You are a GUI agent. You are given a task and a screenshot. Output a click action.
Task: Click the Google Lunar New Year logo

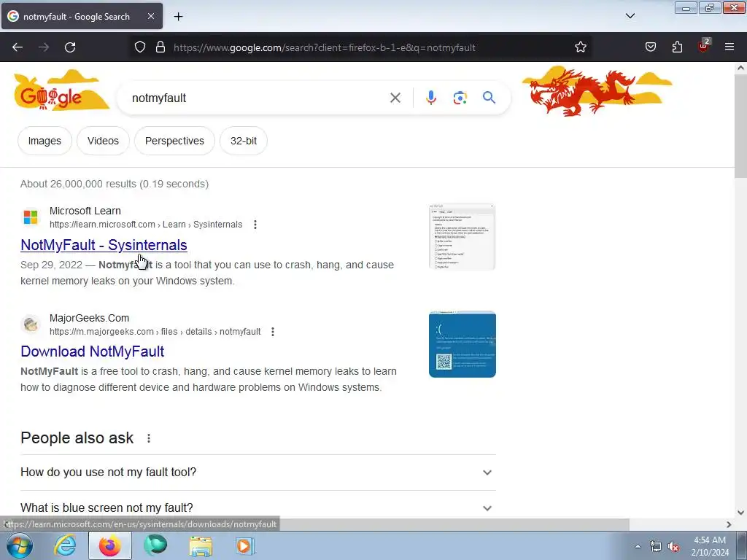60,90
